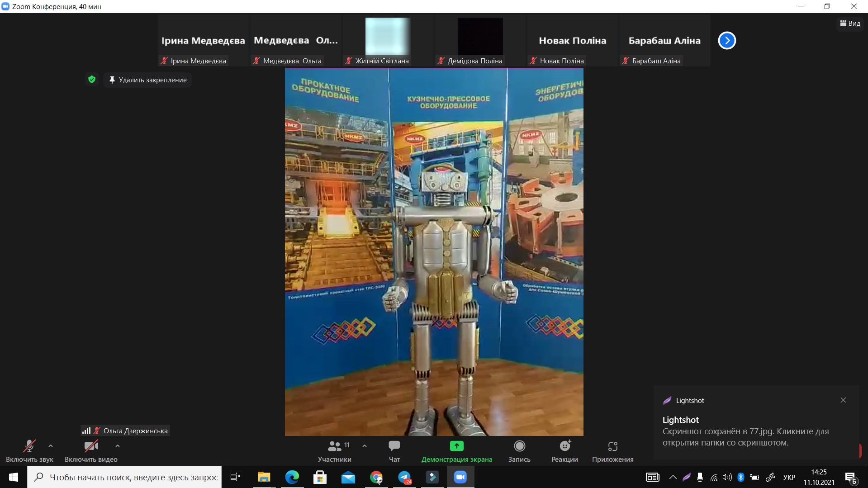Select the Медведєва Ольга participant tile
The image size is (868, 488).
296,41
